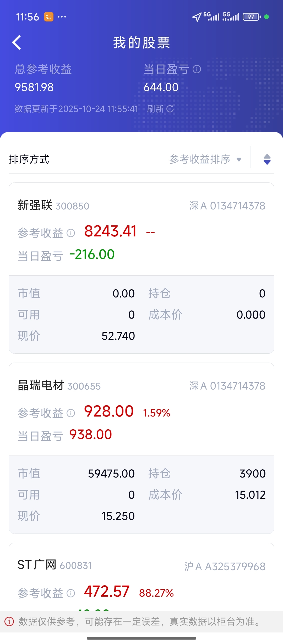Tap 新强联 reference profit 8243.41
The height and width of the screenshot is (644, 283).
(x=110, y=231)
